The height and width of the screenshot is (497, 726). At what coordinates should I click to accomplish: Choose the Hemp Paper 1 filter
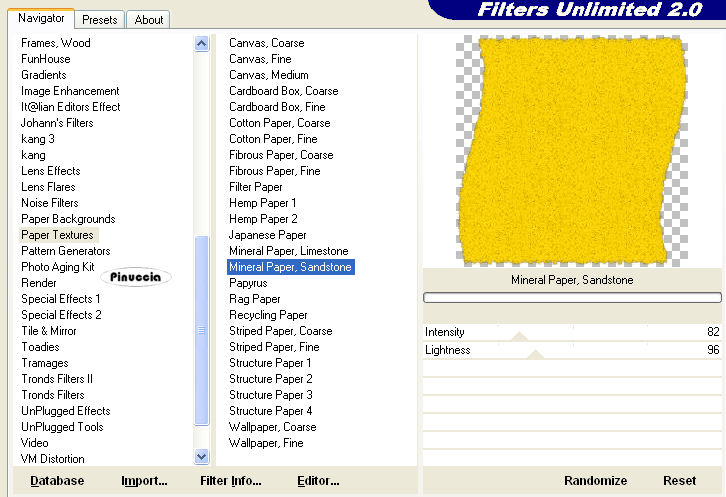coord(263,203)
